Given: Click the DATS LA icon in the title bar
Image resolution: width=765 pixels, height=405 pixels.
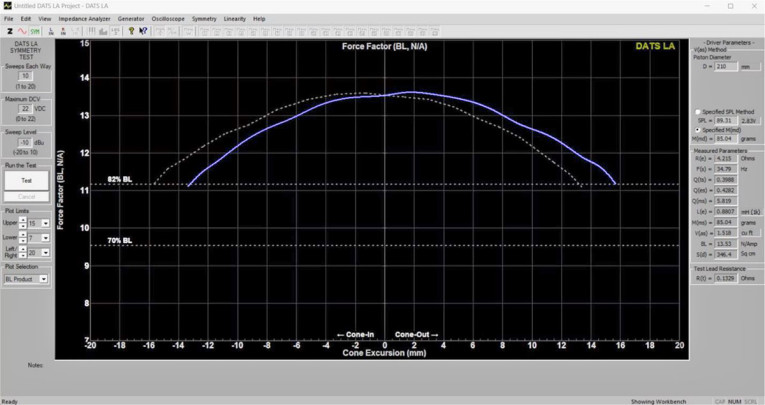Looking at the screenshot, I should 7,6.
